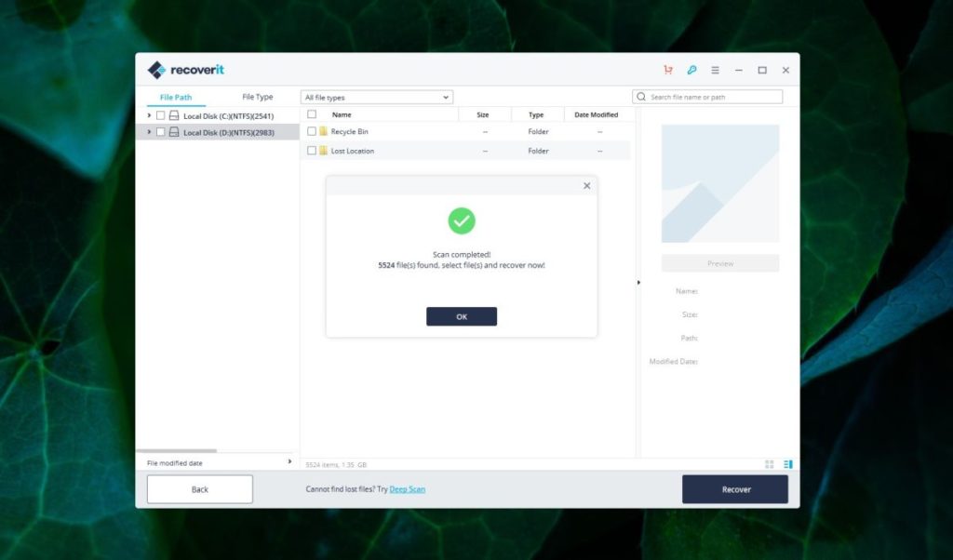The width and height of the screenshot is (953, 560).
Task: Click the key activation icon
Action: pyautogui.click(x=691, y=70)
